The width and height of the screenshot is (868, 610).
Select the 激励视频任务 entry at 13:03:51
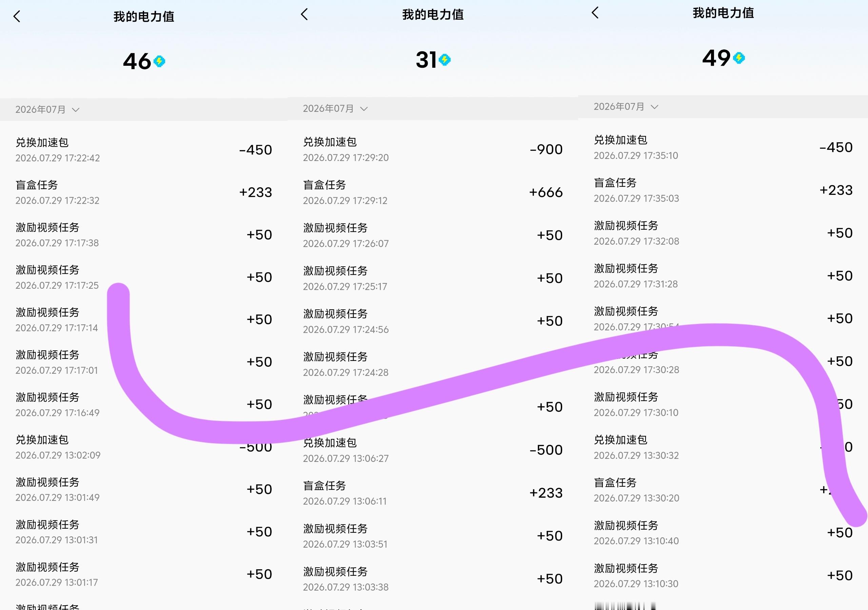[433, 536]
